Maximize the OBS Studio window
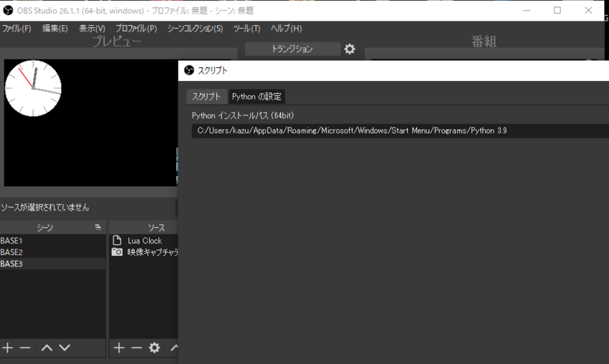609x364 pixels. (557, 11)
